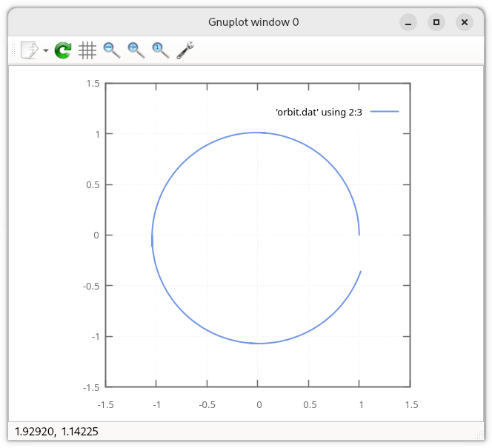Click the mouse coordinates in status bar

tap(57, 430)
